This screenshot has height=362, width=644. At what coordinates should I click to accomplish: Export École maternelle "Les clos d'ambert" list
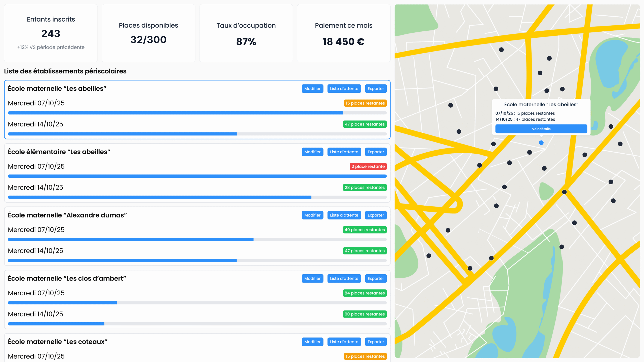[376, 279]
